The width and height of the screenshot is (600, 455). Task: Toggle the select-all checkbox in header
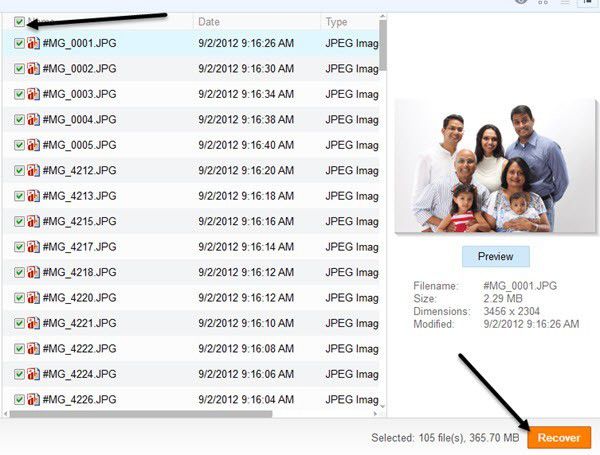tap(19, 22)
